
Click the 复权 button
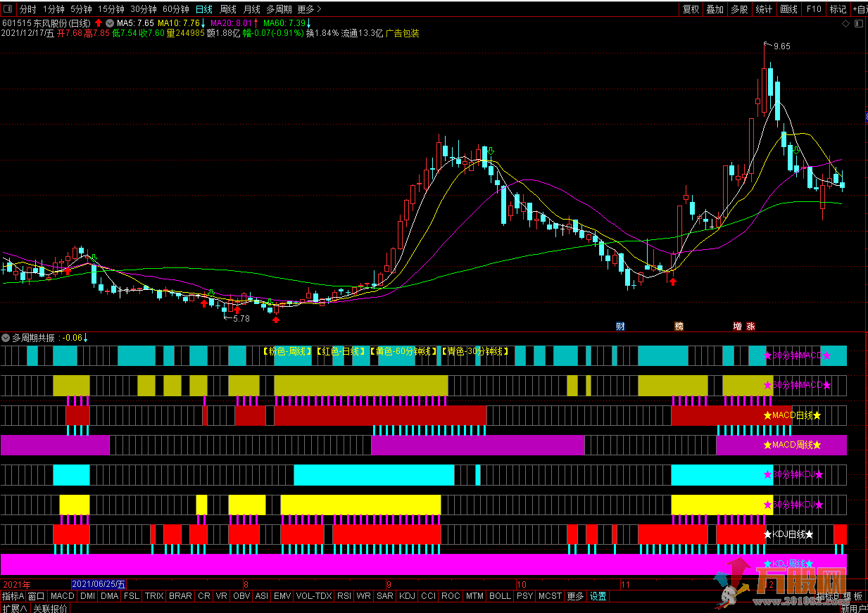tap(691, 9)
